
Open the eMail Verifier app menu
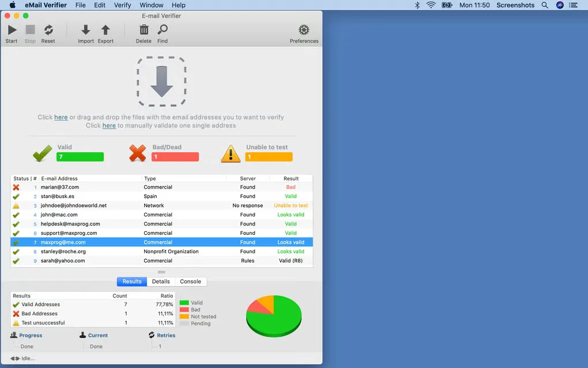click(x=46, y=5)
